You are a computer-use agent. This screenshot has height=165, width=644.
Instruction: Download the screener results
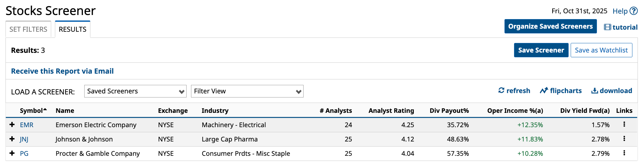point(612,91)
